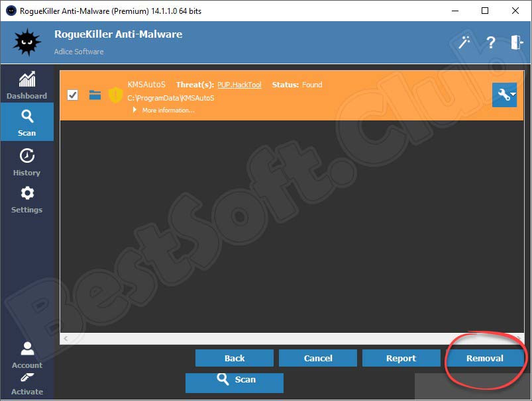Image resolution: width=532 pixels, height=401 pixels.
Task: Click the yellow shield warning icon
Action: point(115,95)
